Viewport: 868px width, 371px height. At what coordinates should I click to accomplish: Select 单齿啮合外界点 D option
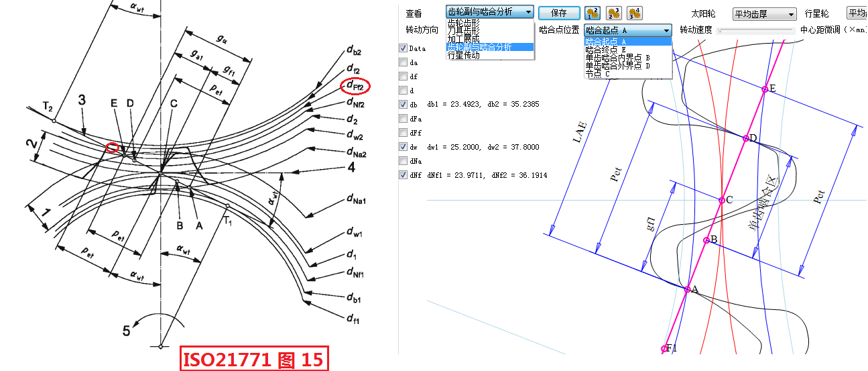(x=628, y=66)
